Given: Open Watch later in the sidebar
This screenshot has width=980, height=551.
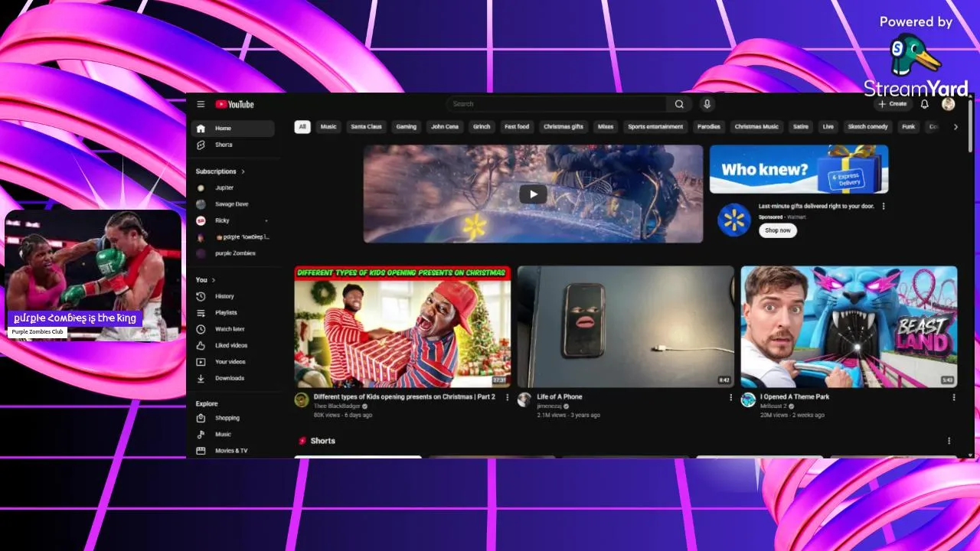Looking at the screenshot, I should (233, 329).
